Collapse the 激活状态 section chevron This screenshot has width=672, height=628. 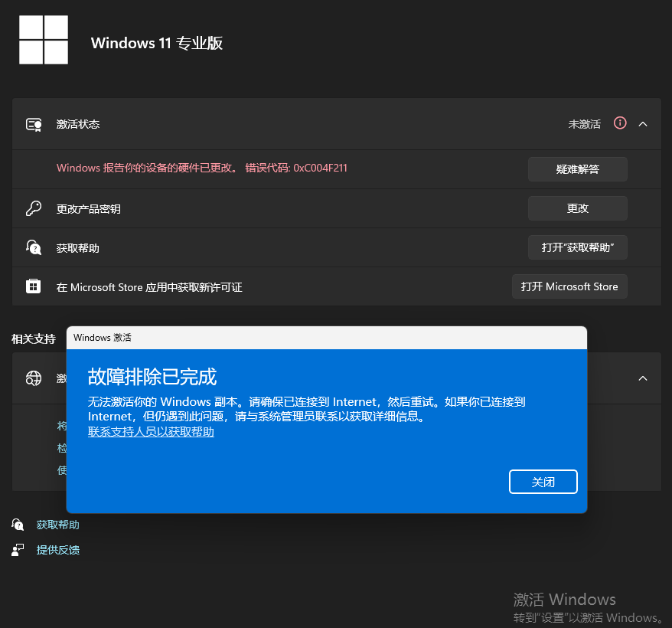[643, 123]
